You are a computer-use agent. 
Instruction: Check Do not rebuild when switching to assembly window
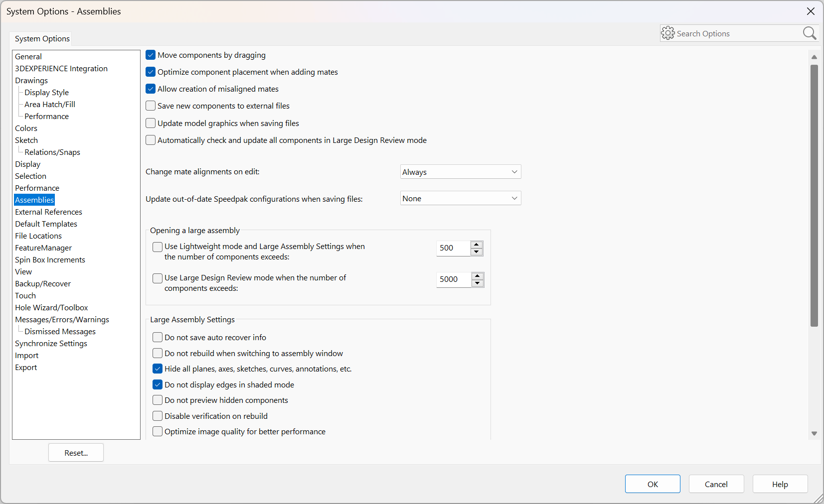tap(158, 353)
